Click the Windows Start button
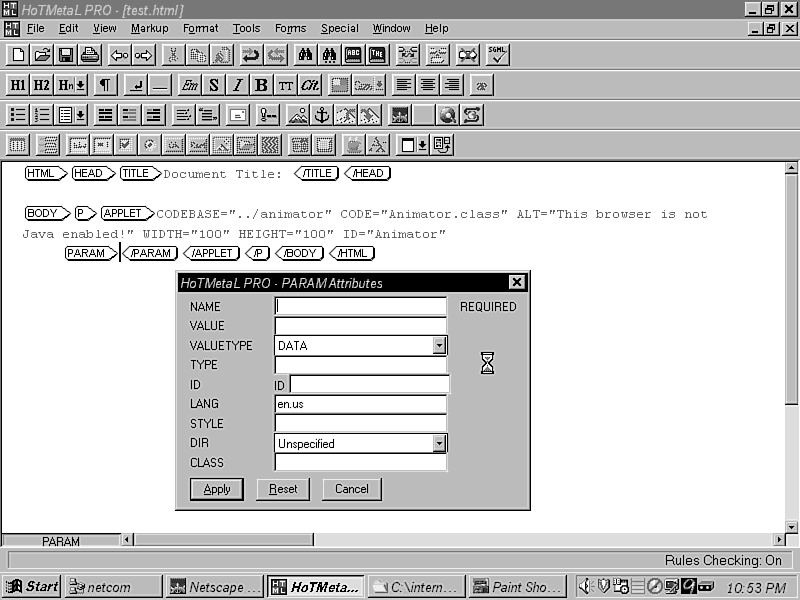Viewport: 800px width, 600px height. pos(32,586)
